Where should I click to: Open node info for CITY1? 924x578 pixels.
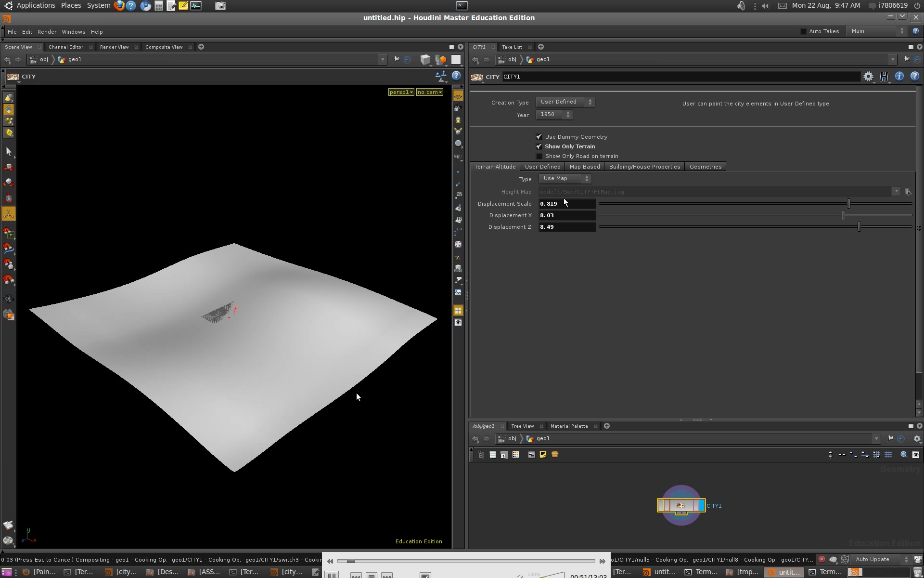pyautogui.click(x=899, y=76)
